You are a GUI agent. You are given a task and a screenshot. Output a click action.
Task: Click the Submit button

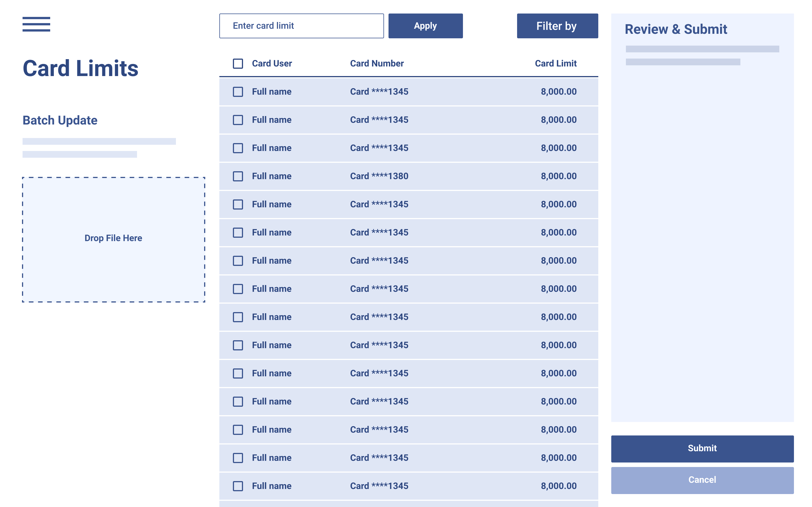702,448
